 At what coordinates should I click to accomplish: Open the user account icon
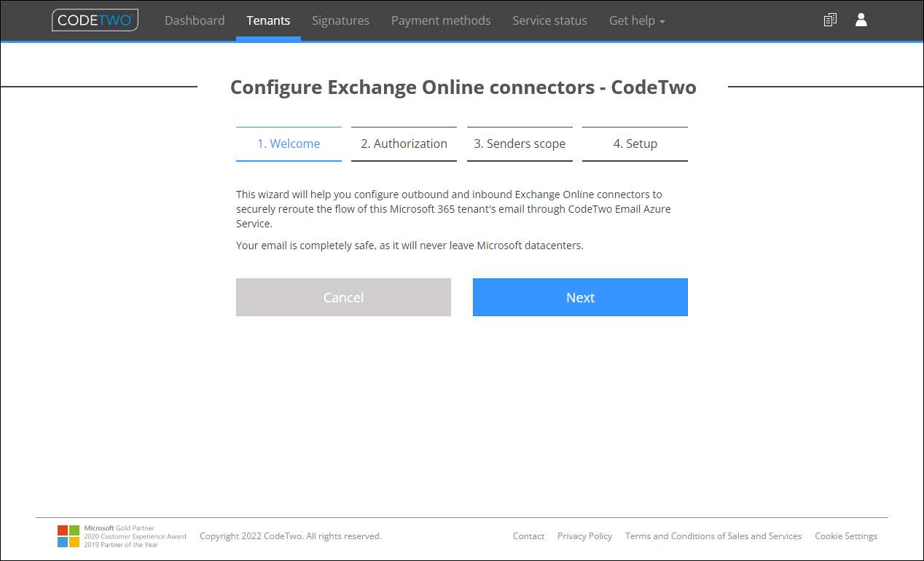861,20
